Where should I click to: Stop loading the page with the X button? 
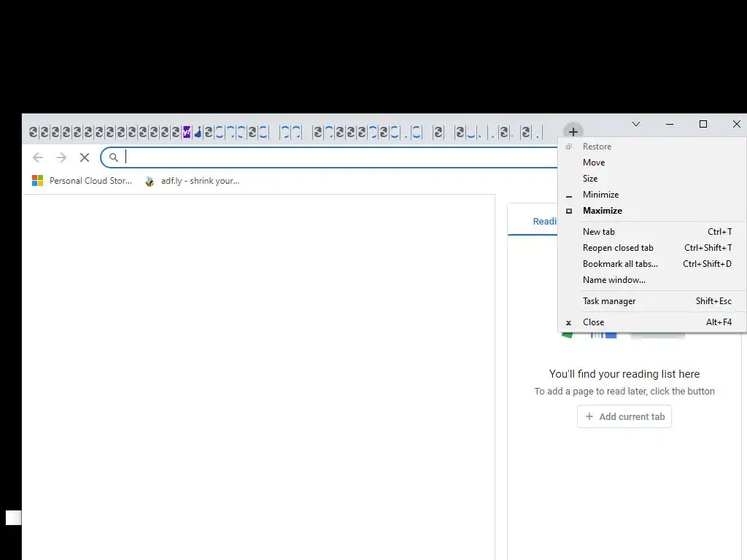click(x=85, y=157)
